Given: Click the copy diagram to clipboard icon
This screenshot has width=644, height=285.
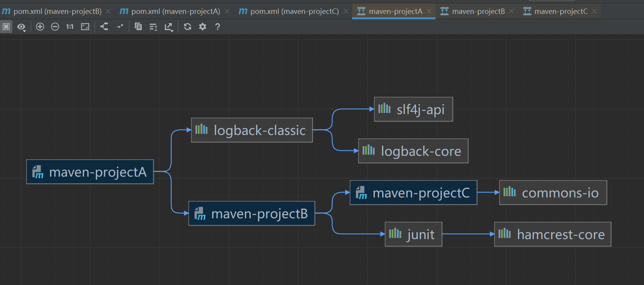Looking at the screenshot, I should [x=138, y=27].
